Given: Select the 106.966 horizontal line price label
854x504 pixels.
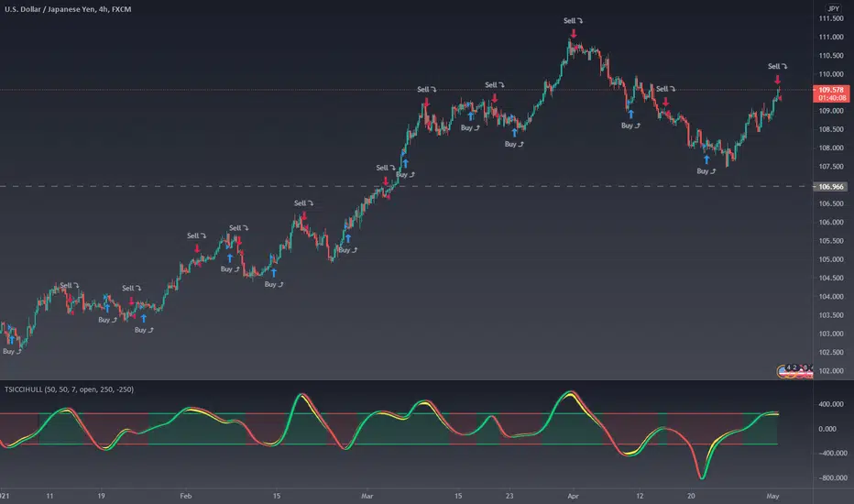Looking at the screenshot, I should pyautogui.click(x=830, y=186).
